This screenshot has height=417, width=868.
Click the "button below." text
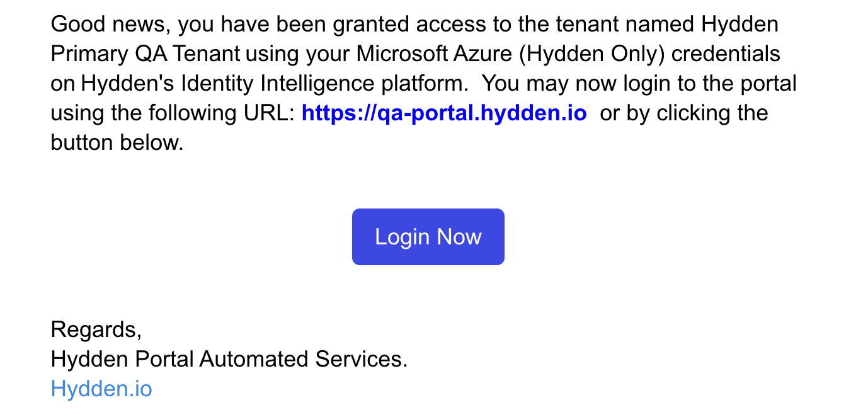coord(117,143)
